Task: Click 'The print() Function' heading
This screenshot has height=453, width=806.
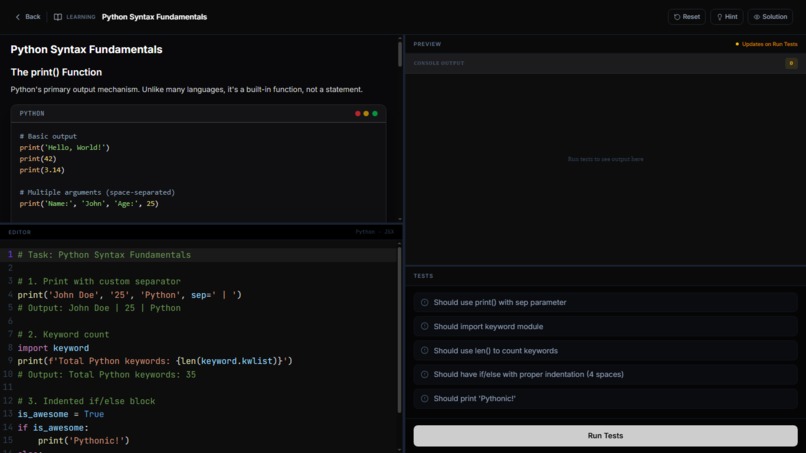Action: 56,73
